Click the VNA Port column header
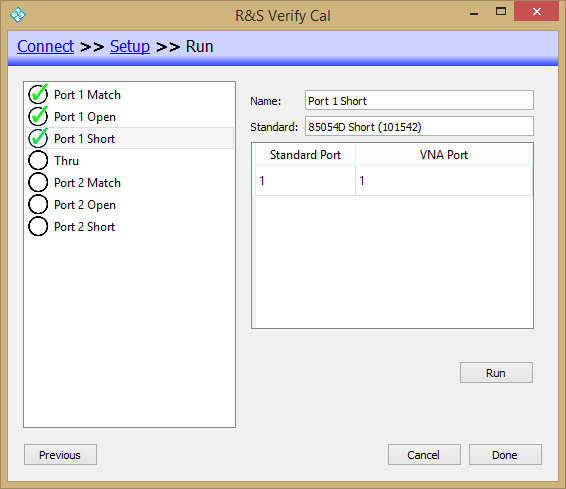This screenshot has height=489, width=566. coord(444,155)
